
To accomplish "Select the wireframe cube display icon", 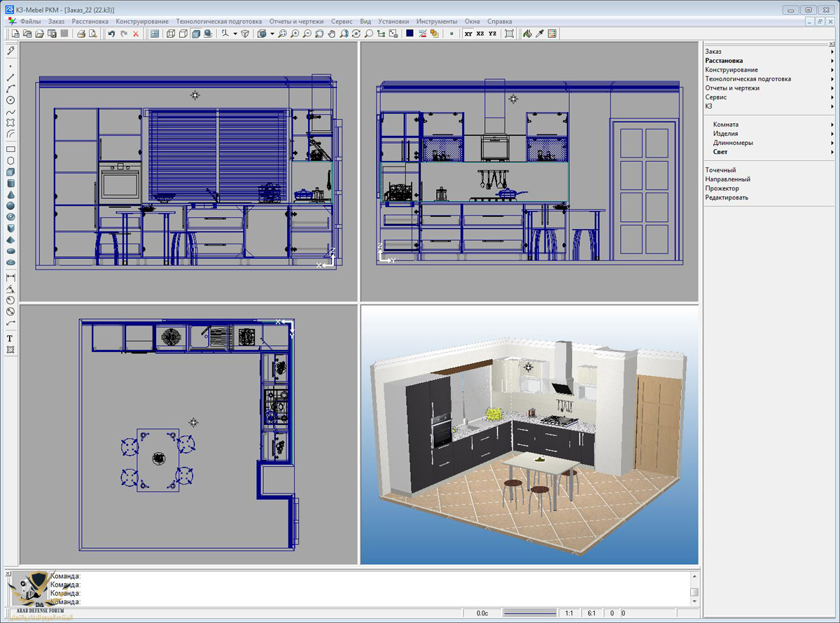I will pyautogui.click(x=171, y=33).
